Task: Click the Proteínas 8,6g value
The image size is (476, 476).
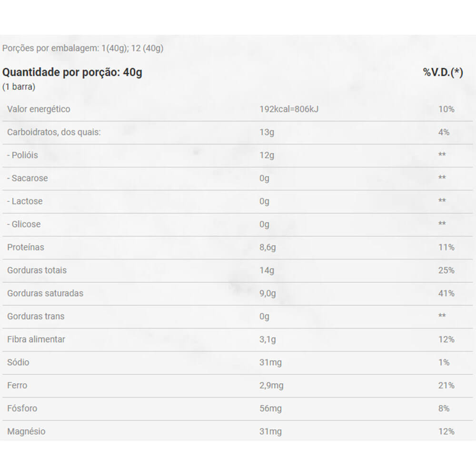Action: 268,247
